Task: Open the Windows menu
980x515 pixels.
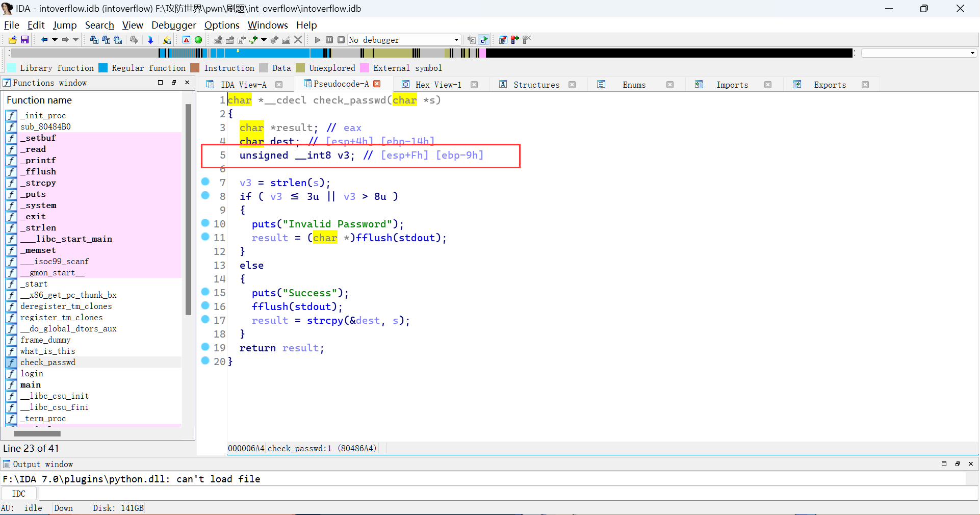Action: 268,25
